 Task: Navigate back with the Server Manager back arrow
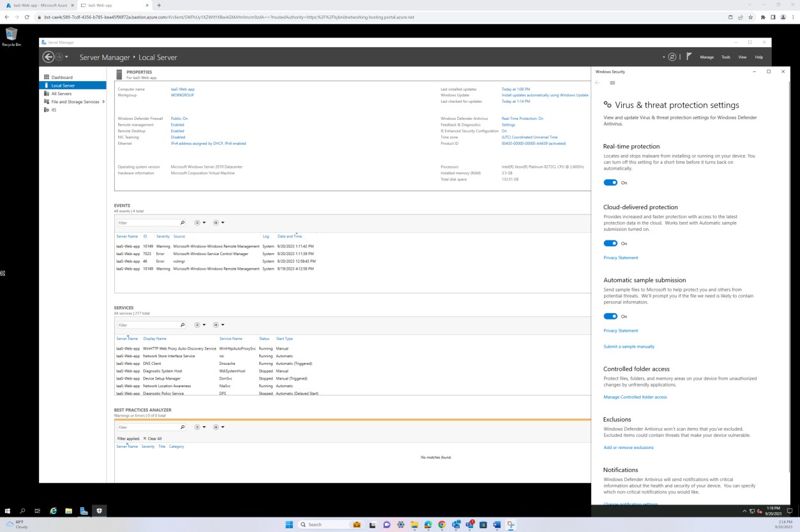[48, 57]
